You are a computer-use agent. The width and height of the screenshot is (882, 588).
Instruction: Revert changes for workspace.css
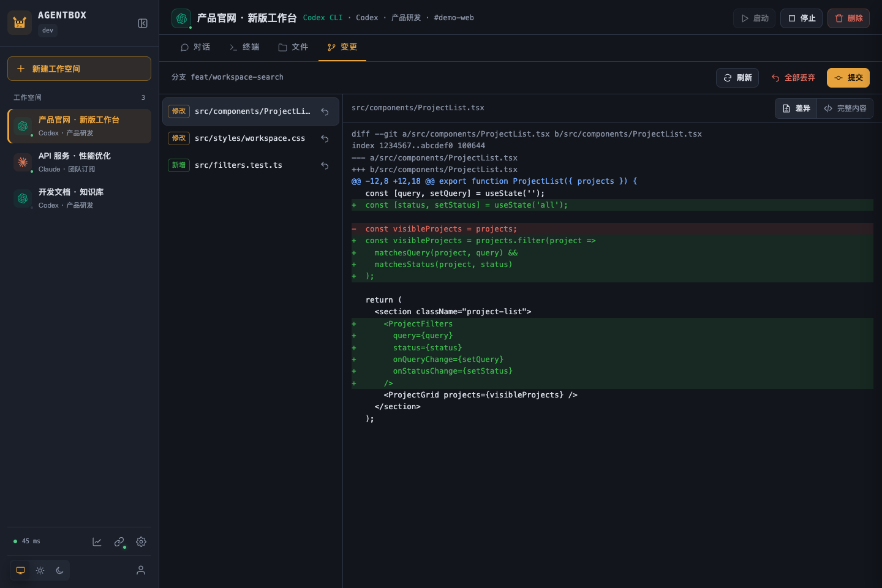[x=325, y=138]
